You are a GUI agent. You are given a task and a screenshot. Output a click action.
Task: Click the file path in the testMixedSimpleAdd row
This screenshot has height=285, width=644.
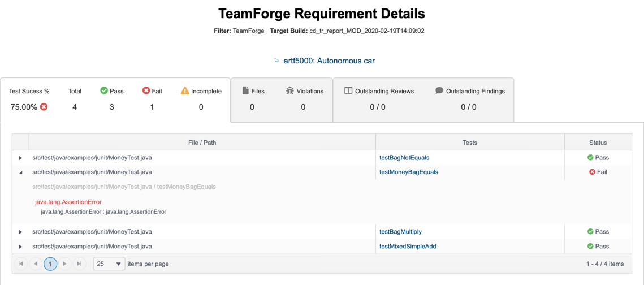pyautogui.click(x=92, y=246)
